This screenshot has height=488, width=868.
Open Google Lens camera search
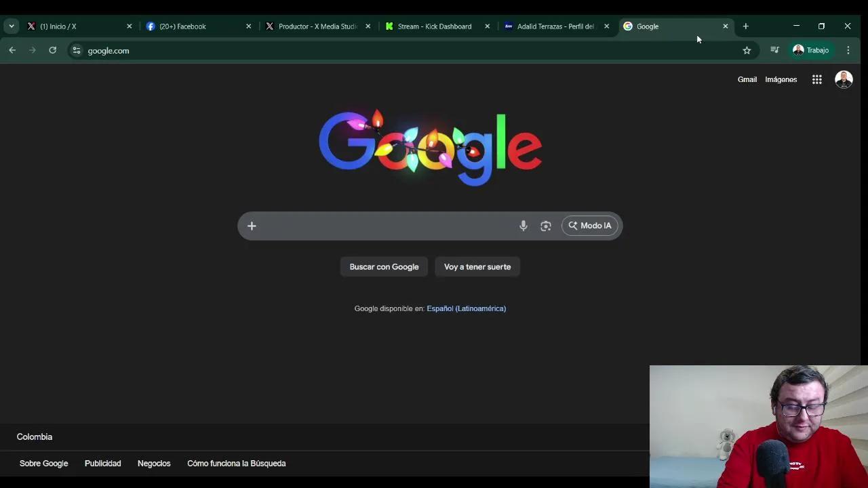tap(546, 225)
